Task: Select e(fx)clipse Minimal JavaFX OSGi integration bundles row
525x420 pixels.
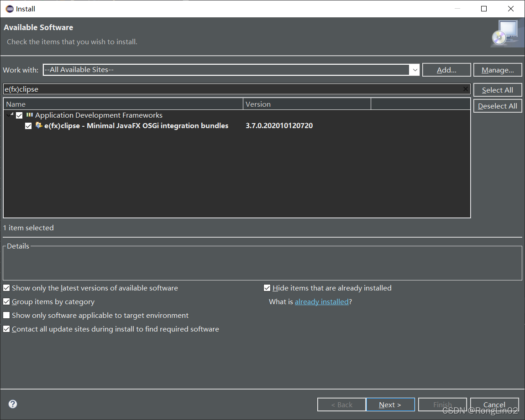Action: click(x=136, y=126)
